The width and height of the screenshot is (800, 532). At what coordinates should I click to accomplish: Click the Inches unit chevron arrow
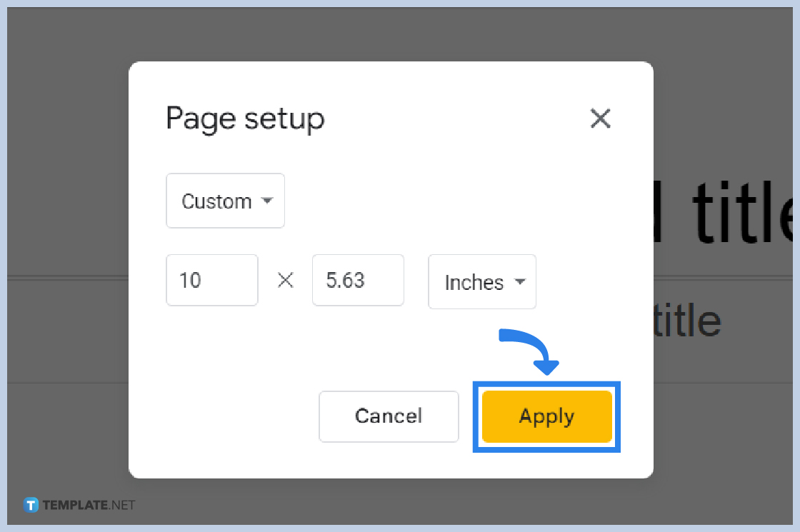point(519,282)
